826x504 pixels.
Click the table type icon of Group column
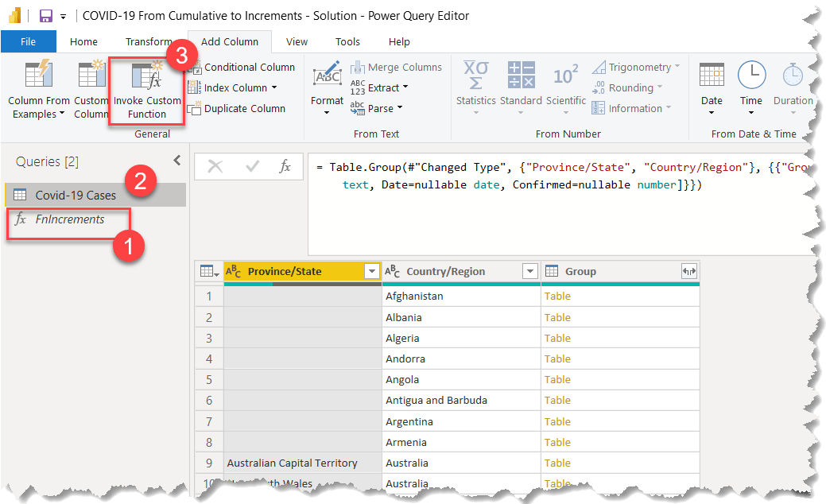click(552, 271)
